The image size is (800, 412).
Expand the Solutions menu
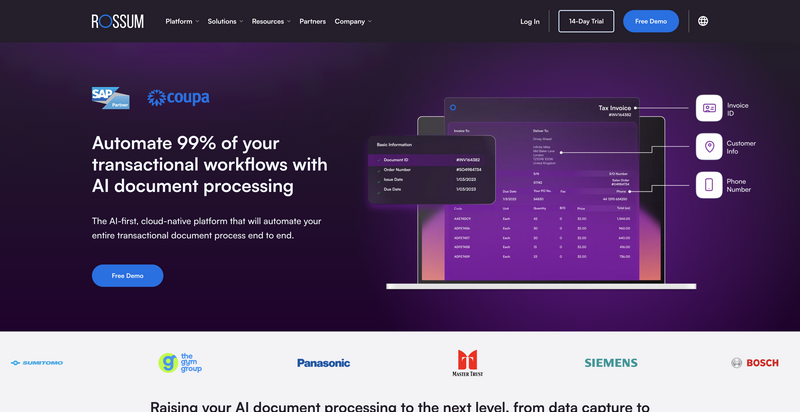point(225,21)
